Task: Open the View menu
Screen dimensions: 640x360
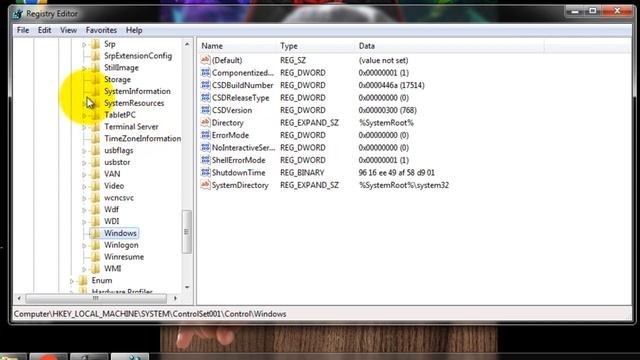Action: 68,30
